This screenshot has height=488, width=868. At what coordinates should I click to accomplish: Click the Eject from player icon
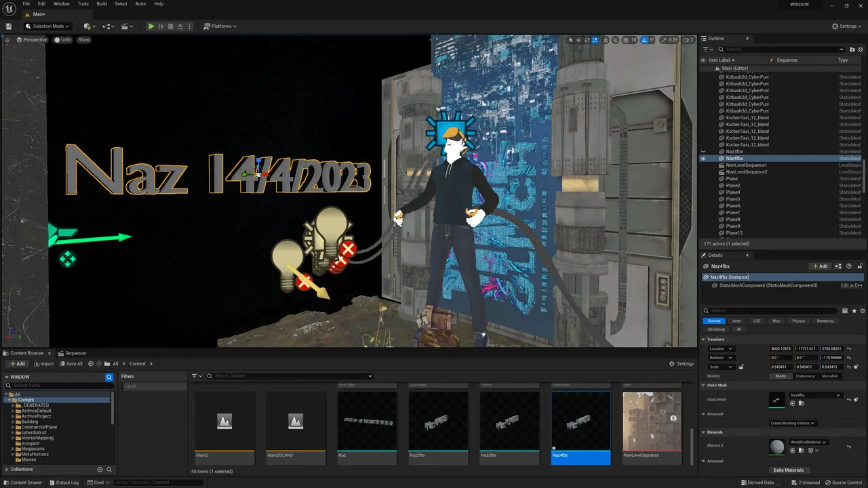[180, 26]
